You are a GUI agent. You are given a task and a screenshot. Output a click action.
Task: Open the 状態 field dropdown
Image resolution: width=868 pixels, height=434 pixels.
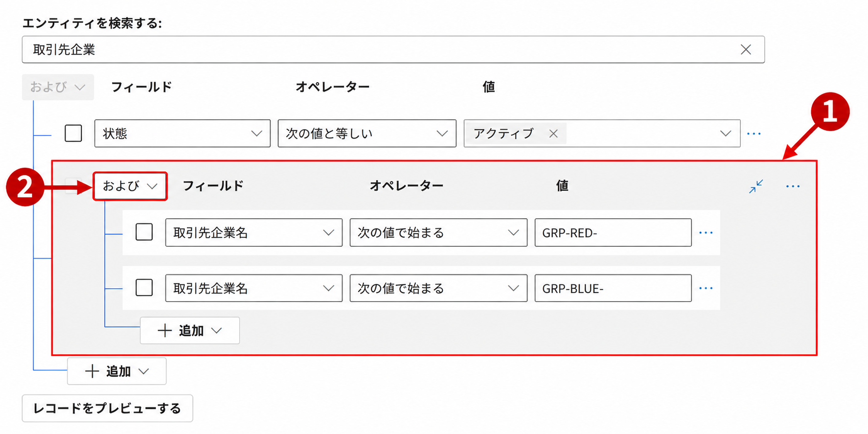coord(183,133)
